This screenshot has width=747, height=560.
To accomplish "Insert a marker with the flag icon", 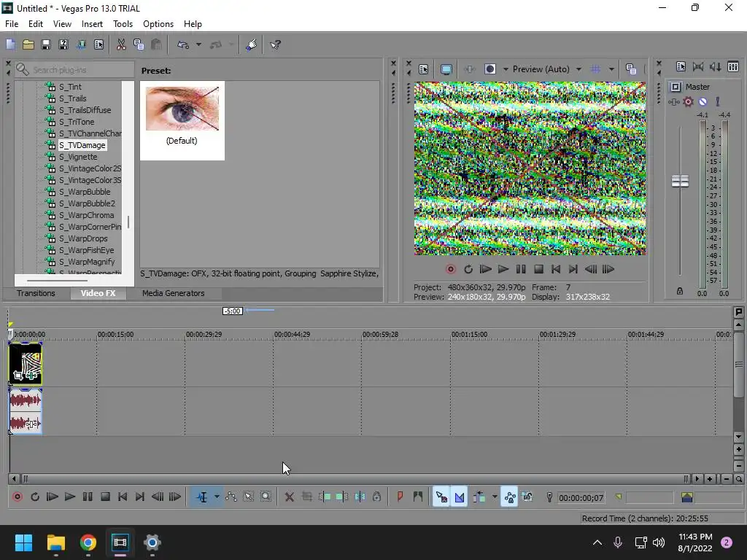I will (x=400, y=497).
